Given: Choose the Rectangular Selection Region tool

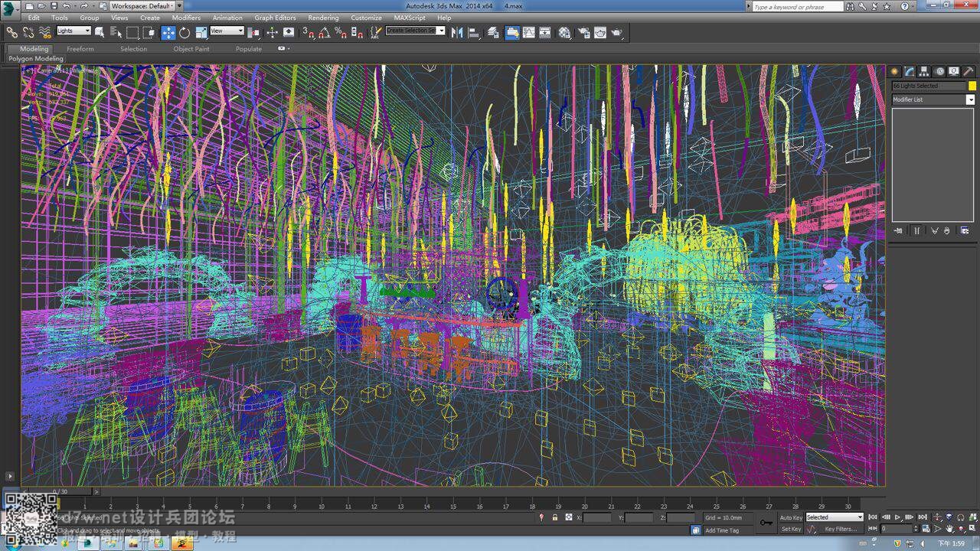Looking at the screenshot, I should click(x=132, y=32).
